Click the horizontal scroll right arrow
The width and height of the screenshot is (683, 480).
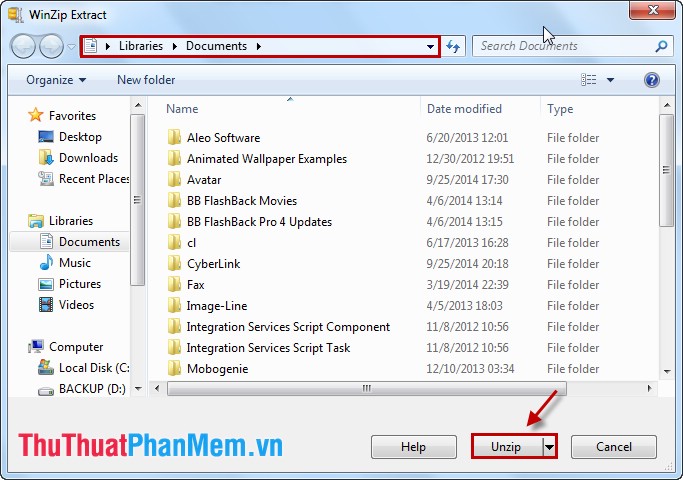click(649, 388)
